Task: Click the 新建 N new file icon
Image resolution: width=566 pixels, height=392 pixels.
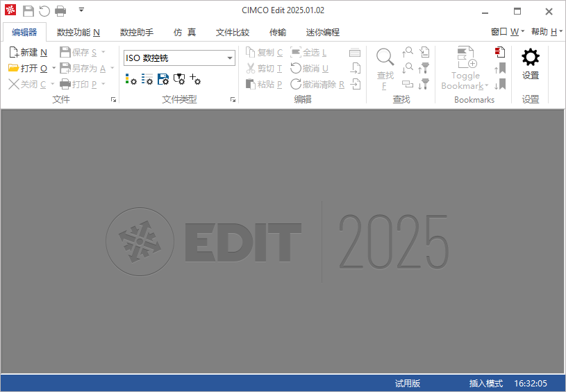Action: pyautogui.click(x=14, y=53)
